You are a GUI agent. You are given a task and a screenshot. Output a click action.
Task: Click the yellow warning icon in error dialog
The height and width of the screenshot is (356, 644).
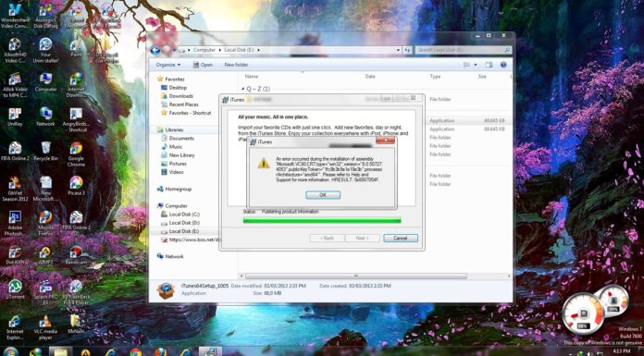tap(264, 164)
